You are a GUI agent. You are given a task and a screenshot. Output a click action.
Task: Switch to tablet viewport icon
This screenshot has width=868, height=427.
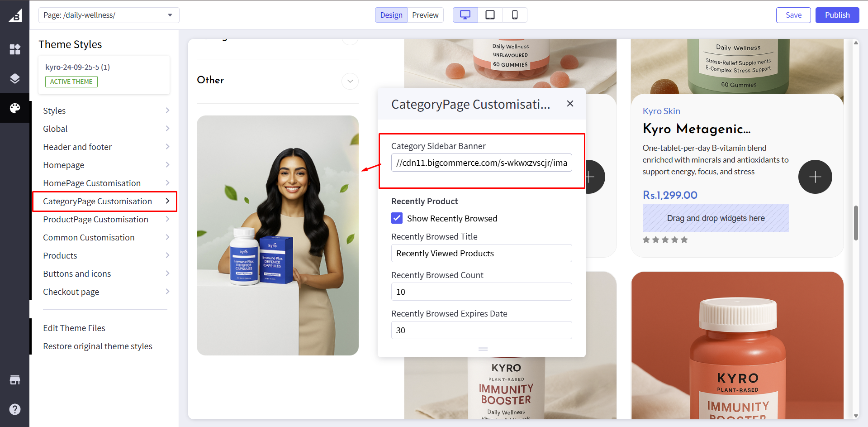point(490,15)
